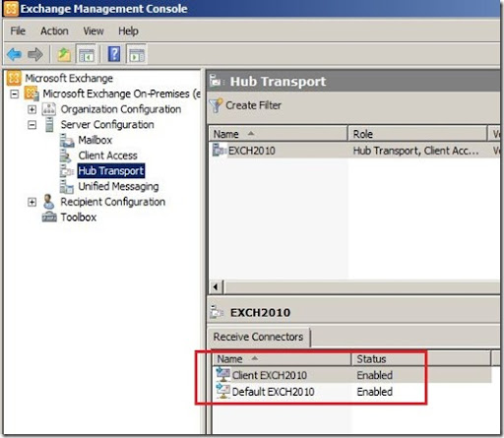Click the Up one level folder icon
The height and width of the screenshot is (438, 504).
64,54
